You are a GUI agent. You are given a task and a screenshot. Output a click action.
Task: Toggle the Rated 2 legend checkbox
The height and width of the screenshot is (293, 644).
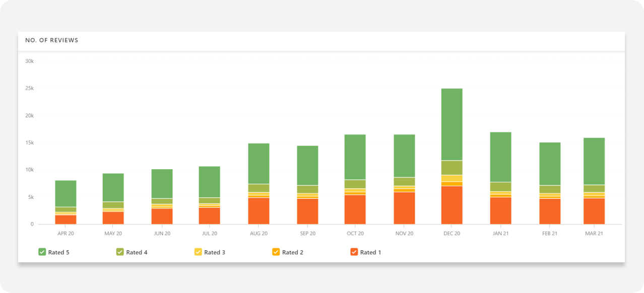276,252
